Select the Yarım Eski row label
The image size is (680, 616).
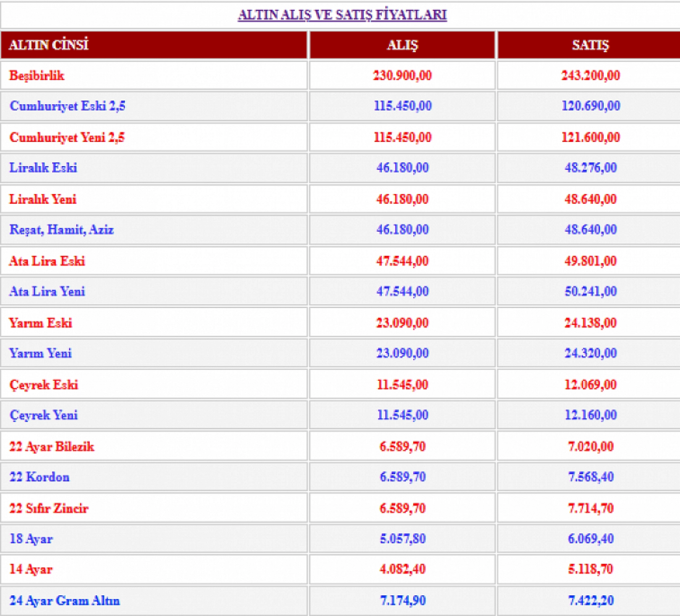(40, 323)
